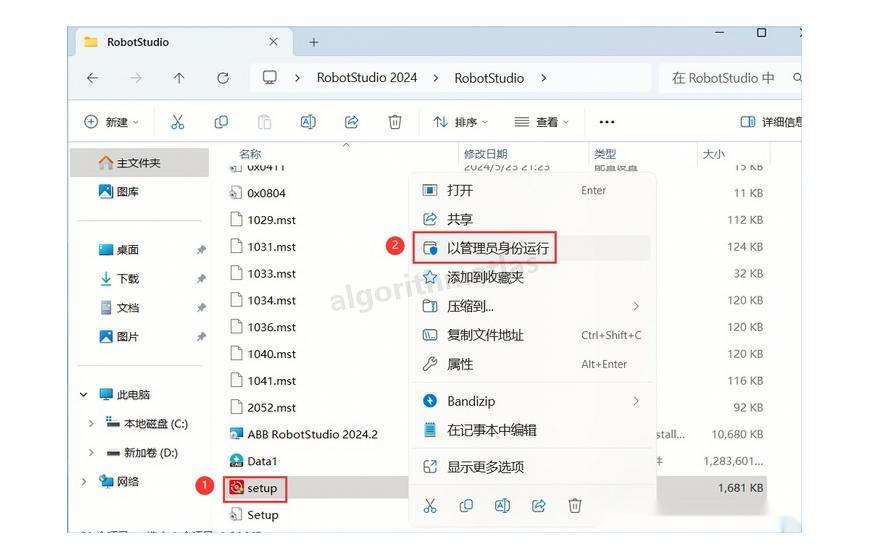Select the file 0x0804
This screenshot has width=869, height=560.
pyautogui.click(x=258, y=193)
